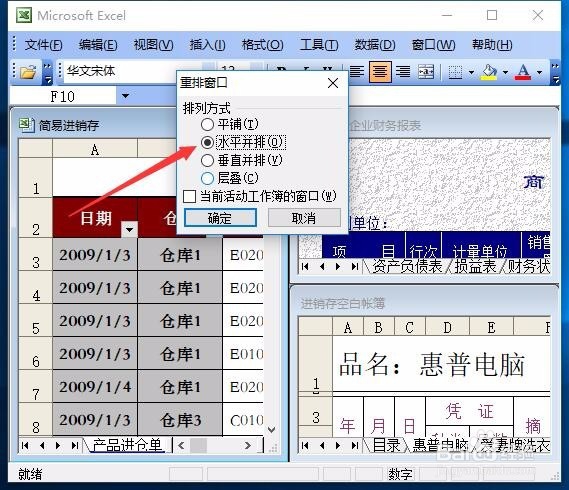Click the align right toolbar icon
The width and height of the screenshot is (569, 490).
403,72
